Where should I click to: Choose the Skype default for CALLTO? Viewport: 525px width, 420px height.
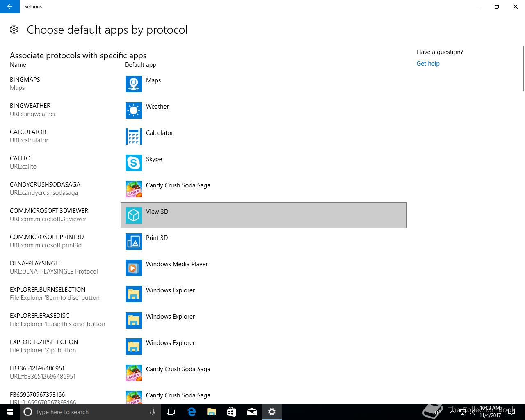point(264,163)
